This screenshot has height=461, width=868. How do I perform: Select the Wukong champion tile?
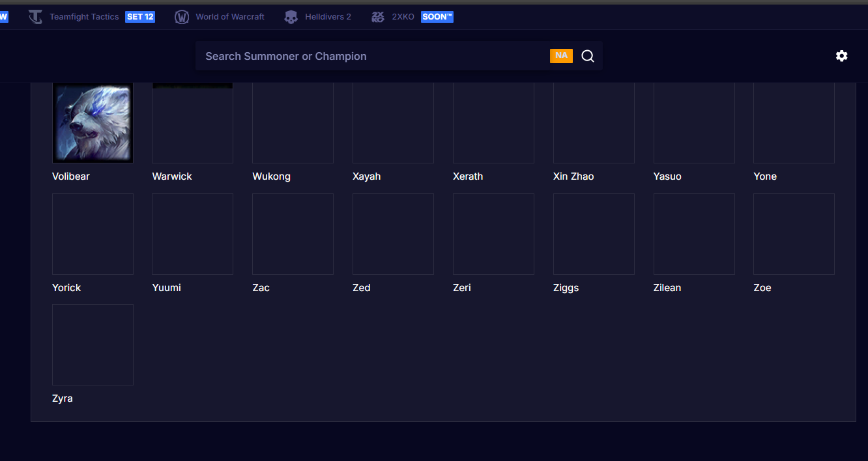(x=293, y=122)
